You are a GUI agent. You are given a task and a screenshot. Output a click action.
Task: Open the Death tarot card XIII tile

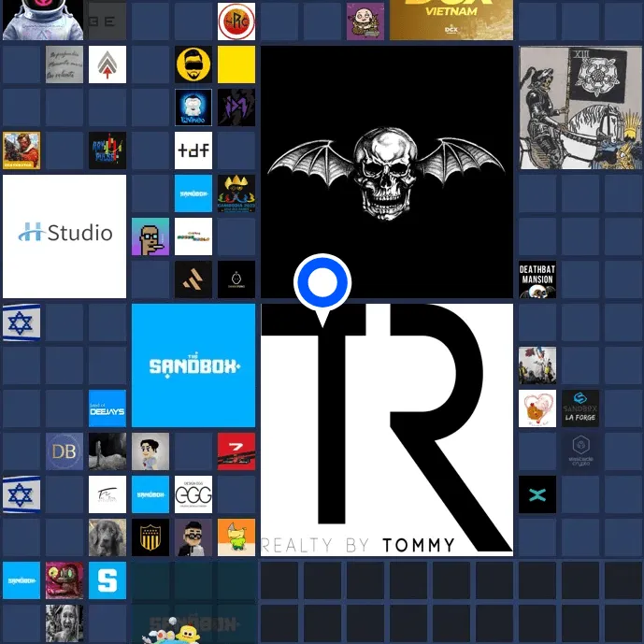580,107
